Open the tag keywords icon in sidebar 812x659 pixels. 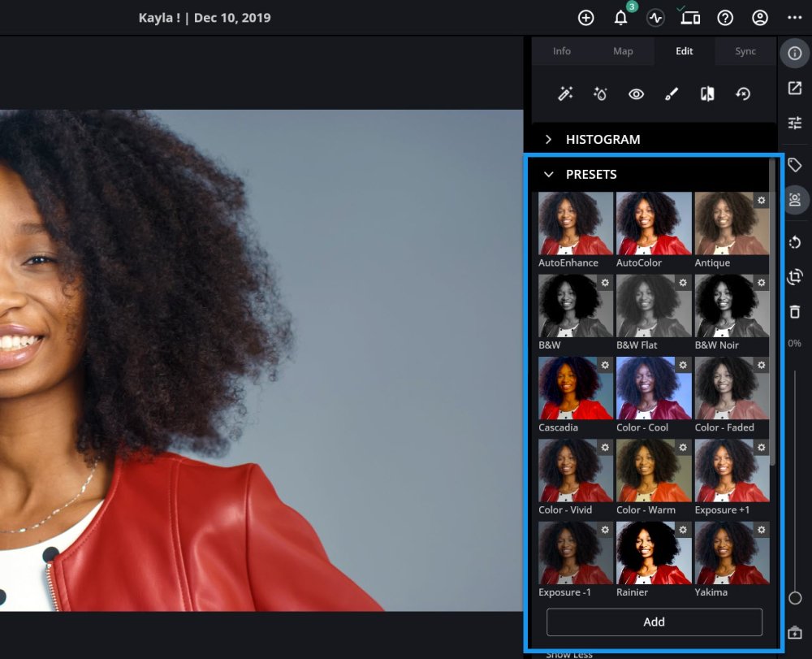[x=795, y=166]
